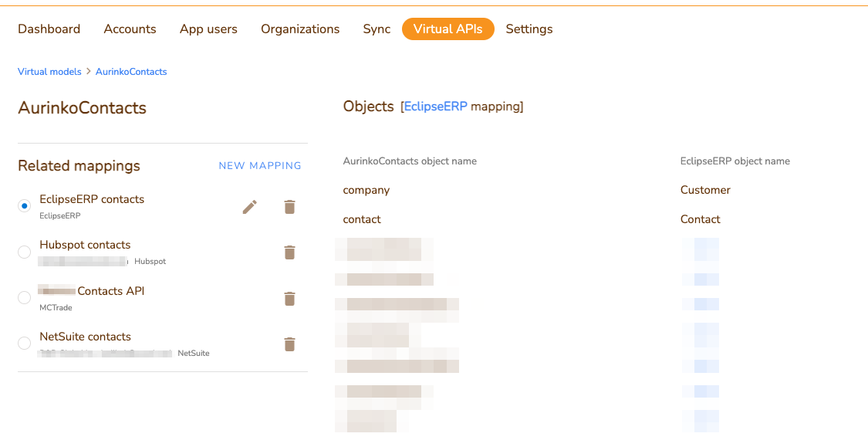Delete the Hubspot contacts mapping
The width and height of the screenshot is (868, 447).
[289, 252]
